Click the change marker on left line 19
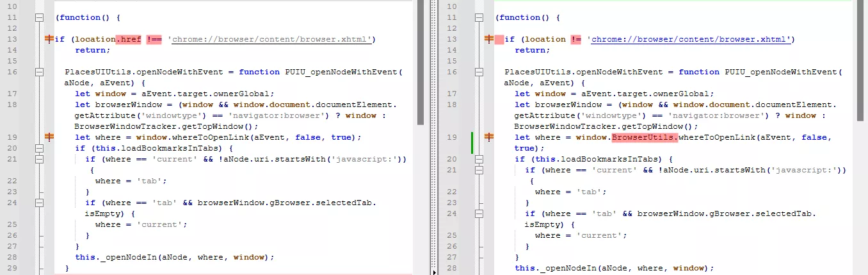The width and height of the screenshot is (868, 275). click(49, 137)
